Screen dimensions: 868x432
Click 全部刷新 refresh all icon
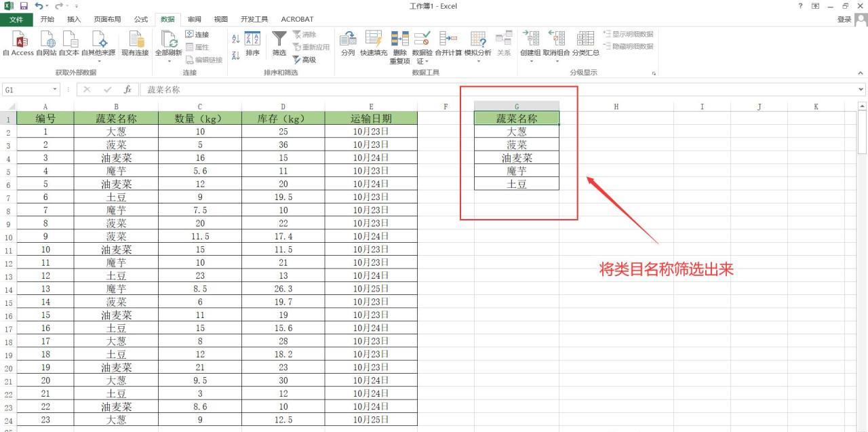168,40
